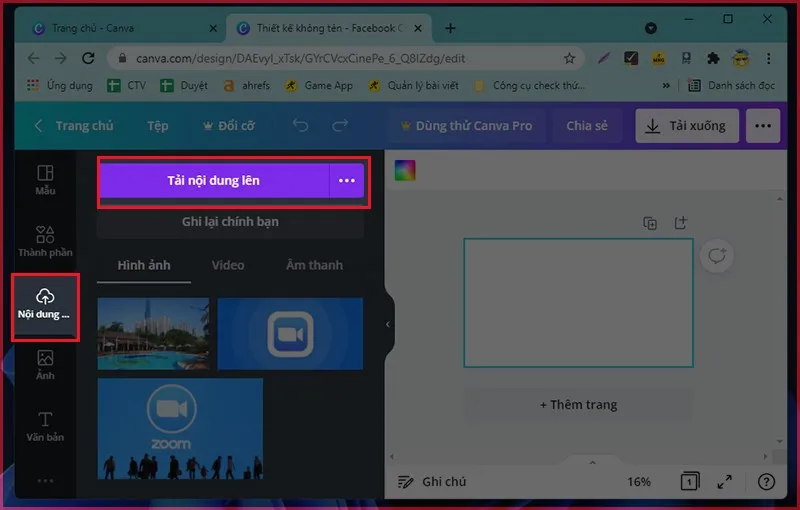Click the add comment bubble icon
The image size is (800, 510).
[716, 256]
